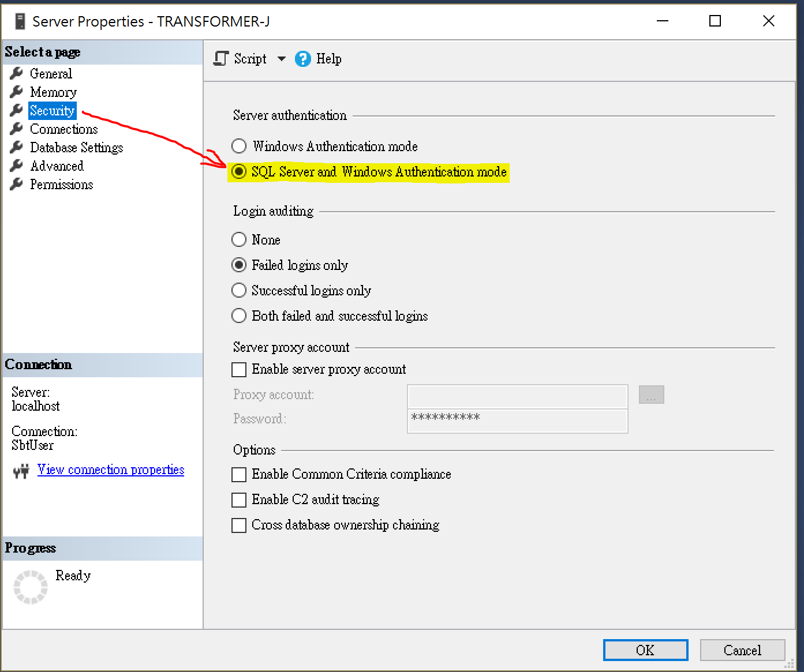Click the Cancel button

tap(742, 650)
